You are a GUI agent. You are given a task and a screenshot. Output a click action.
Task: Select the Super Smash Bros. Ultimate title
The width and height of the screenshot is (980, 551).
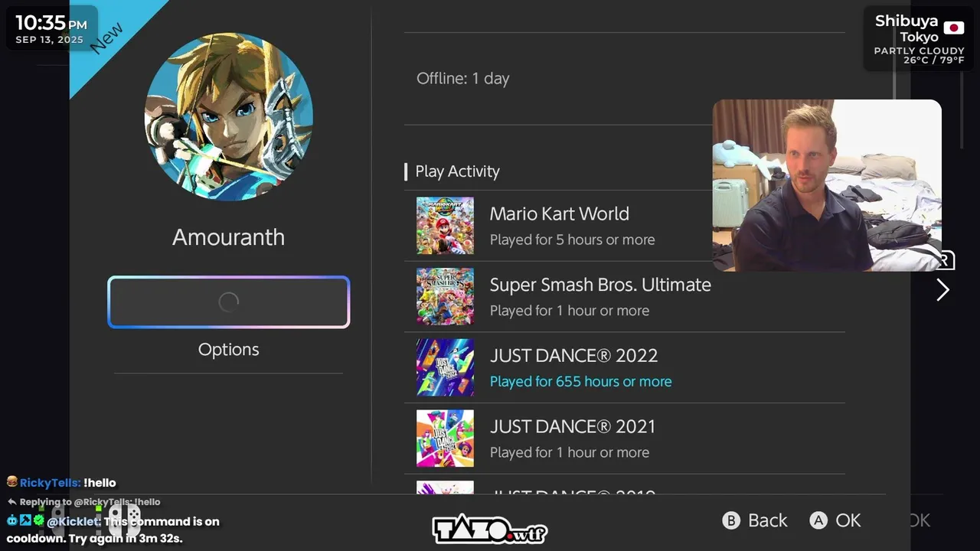600,285
